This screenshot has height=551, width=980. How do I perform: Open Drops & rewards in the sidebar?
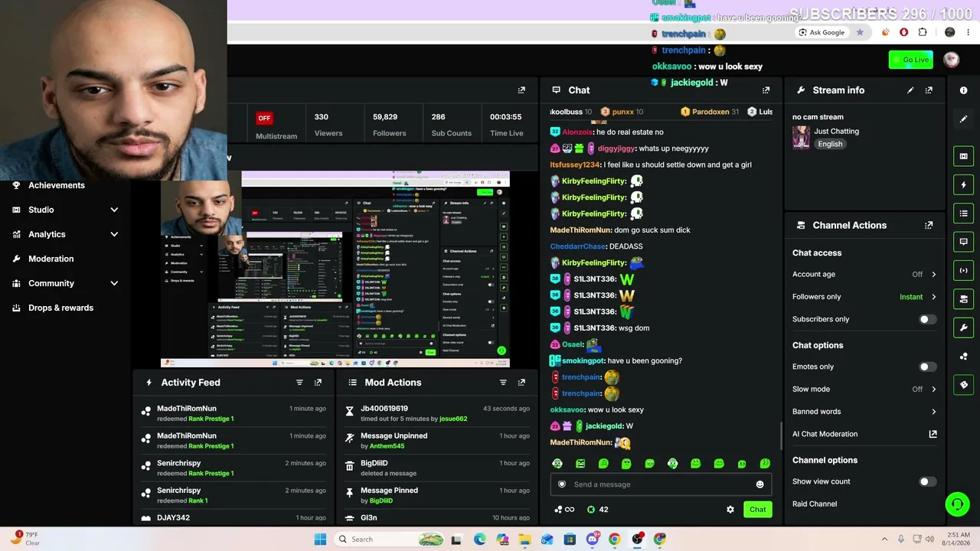coord(60,308)
